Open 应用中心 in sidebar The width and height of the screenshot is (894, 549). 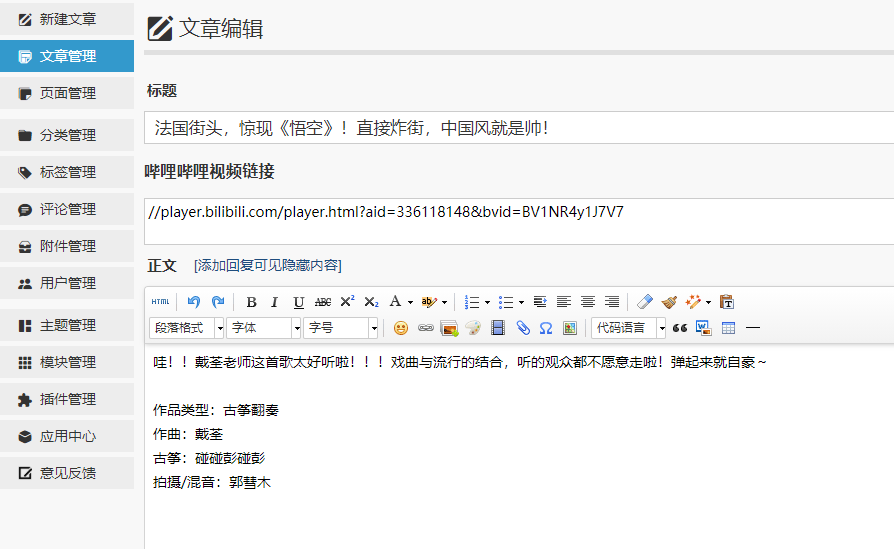(67, 436)
